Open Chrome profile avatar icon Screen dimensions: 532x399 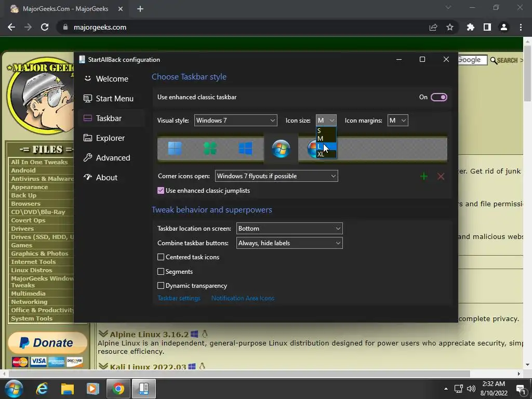504,27
